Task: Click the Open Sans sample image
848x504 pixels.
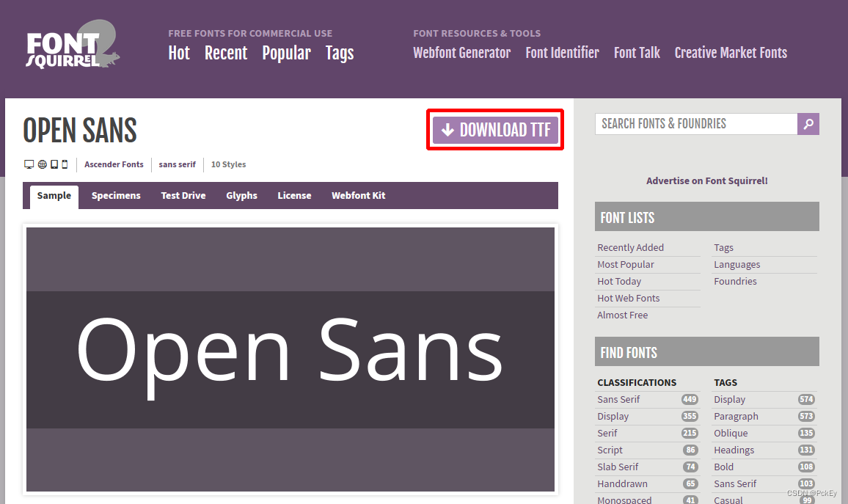Action: tap(290, 359)
